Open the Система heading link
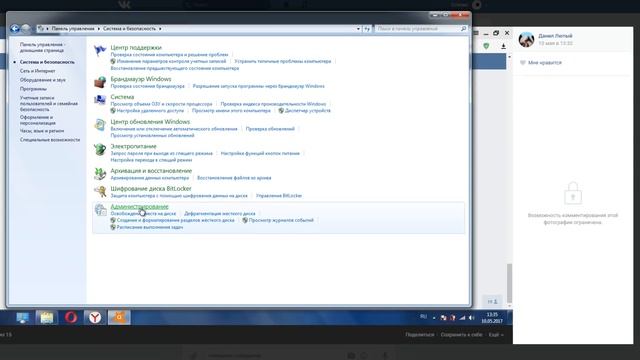 click(x=122, y=97)
